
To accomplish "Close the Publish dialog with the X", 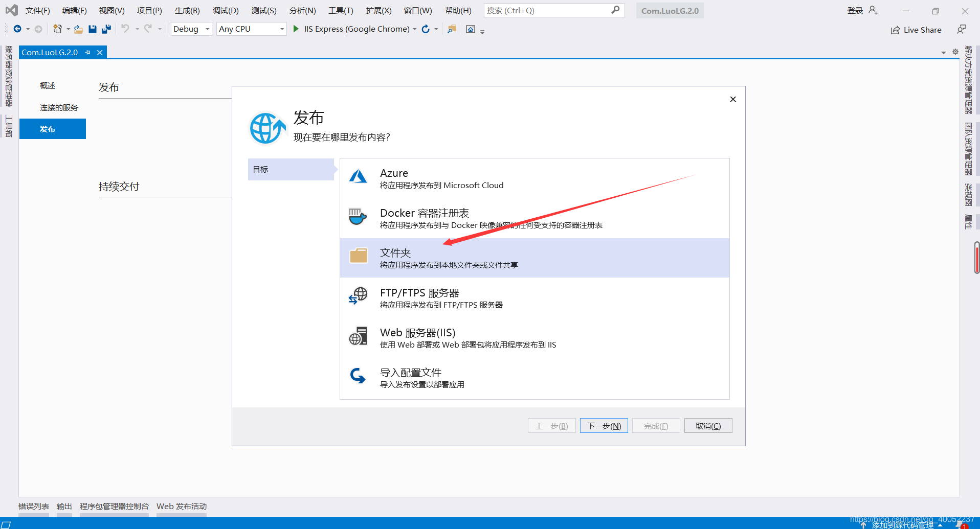I will tap(733, 99).
